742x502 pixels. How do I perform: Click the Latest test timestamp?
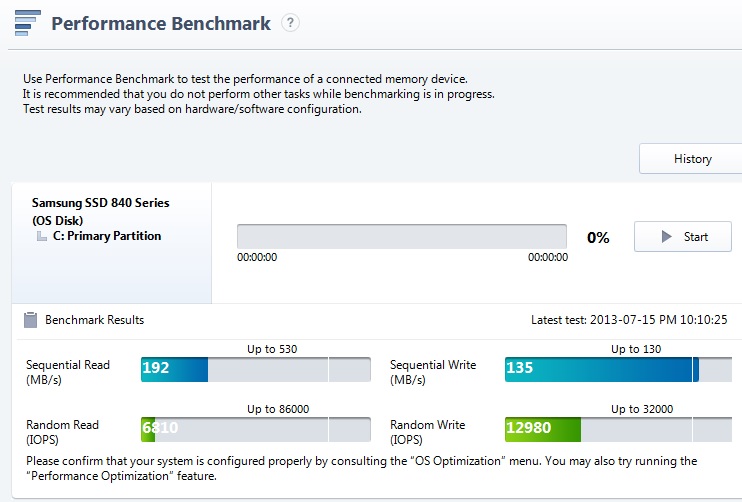pyautogui.click(x=629, y=320)
